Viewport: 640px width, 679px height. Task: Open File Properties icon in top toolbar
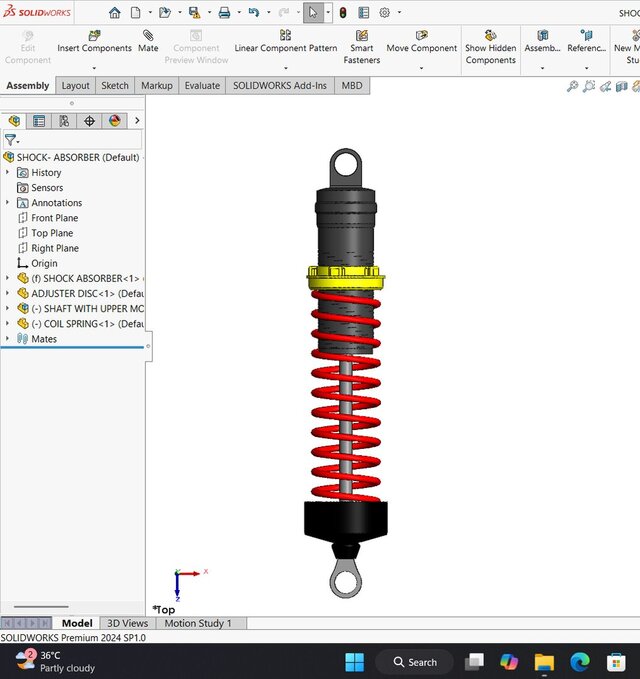pyautogui.click(x=364, y=13)
